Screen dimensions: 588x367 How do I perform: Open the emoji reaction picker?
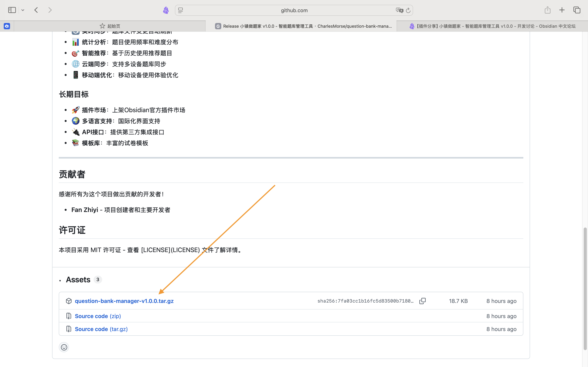click(x=64, y=347)
